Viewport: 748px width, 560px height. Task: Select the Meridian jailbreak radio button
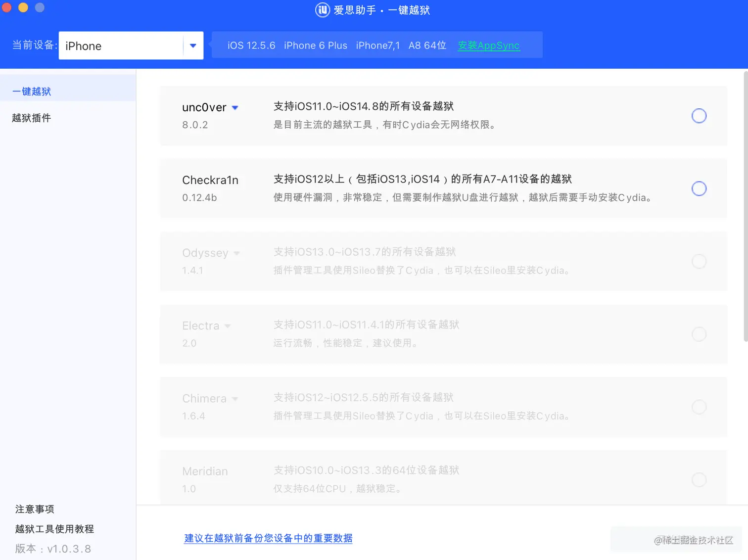coord(699,479)
